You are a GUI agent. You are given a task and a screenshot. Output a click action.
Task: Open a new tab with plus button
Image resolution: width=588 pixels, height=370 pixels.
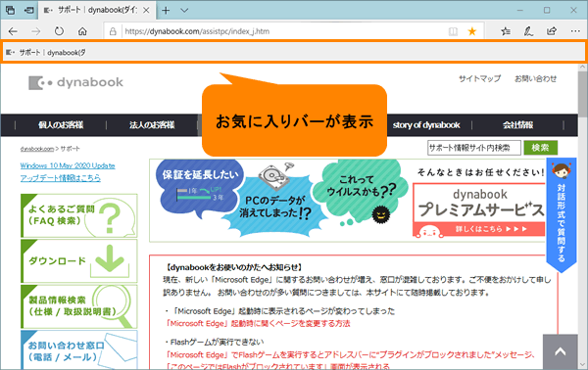click(x=166, y=11)
